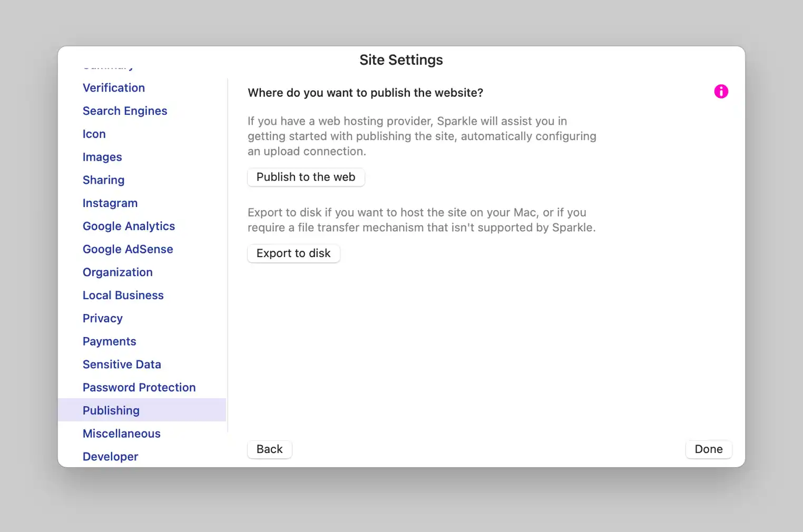Open the Payments section

click(x=110, y=342)
